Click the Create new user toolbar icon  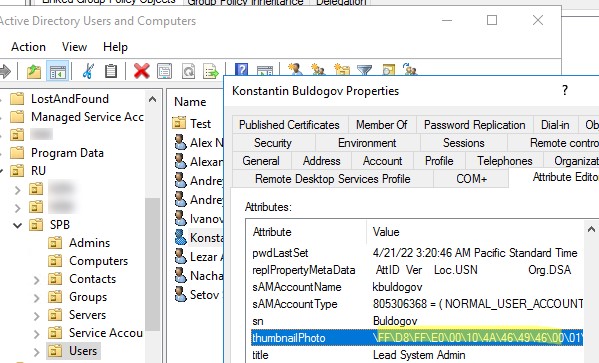295,69
